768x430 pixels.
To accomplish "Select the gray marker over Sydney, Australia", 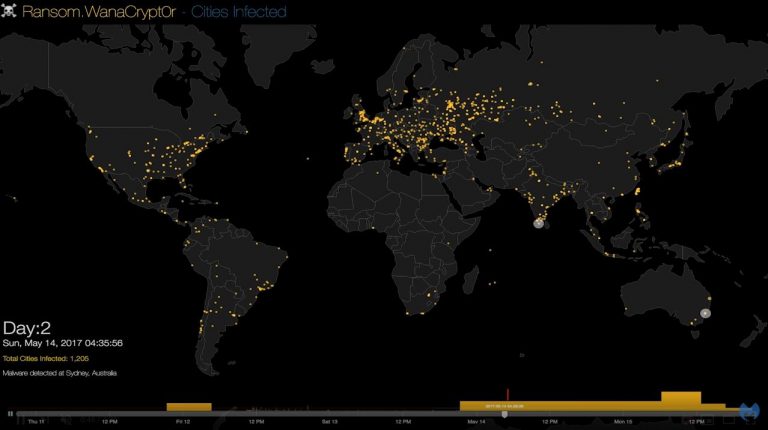I will [x=705, y=313].
